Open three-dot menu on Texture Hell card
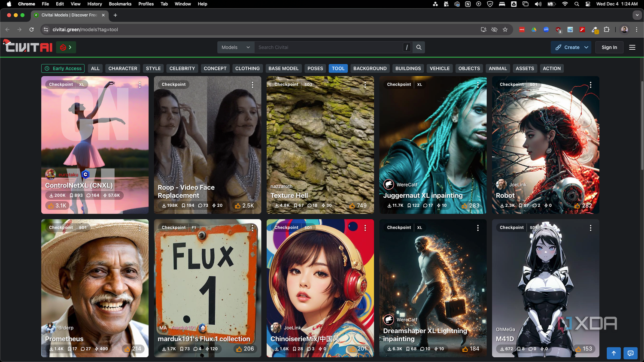This screenshot has height=362, width=644. point(365,85)
